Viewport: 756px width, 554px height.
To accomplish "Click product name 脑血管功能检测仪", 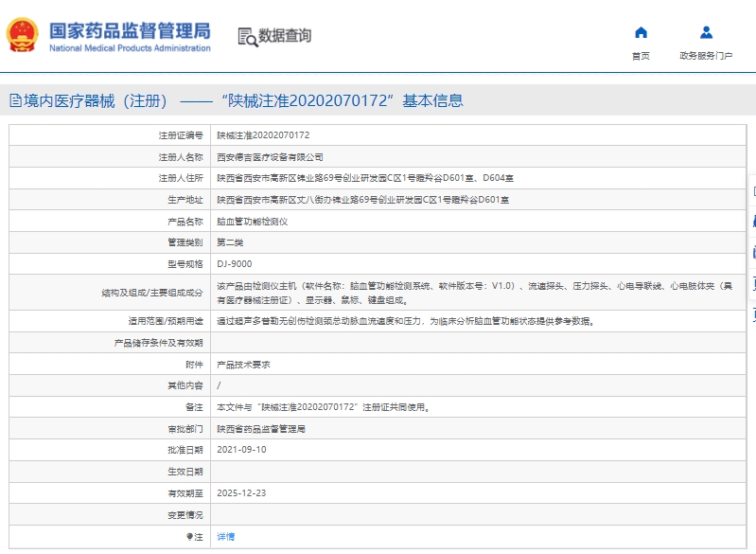I will point(252,222).
